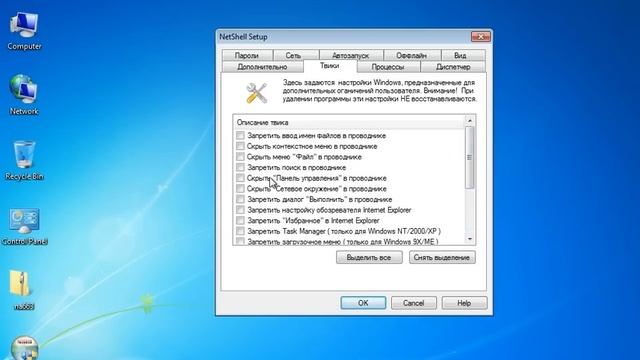Switch to the Пароли tab
This screenshot has height=360, width=640.
click(247, 55)
